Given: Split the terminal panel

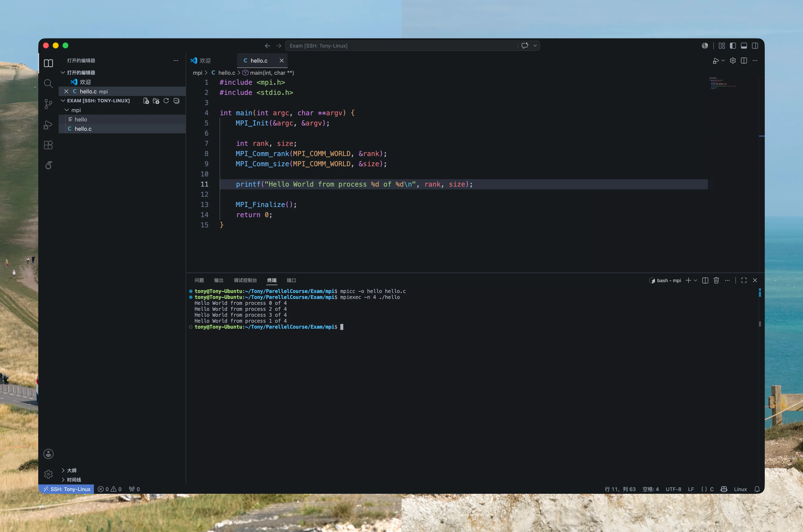Looking at the screenshot, I should (x=705, y=281).
